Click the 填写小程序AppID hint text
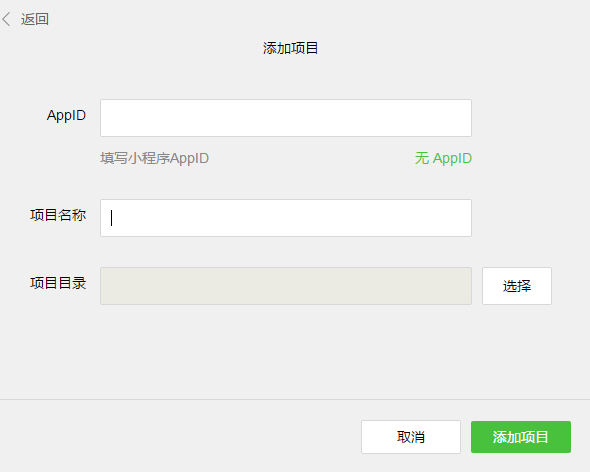Screen dimensions: 590x472 (154, 158)
